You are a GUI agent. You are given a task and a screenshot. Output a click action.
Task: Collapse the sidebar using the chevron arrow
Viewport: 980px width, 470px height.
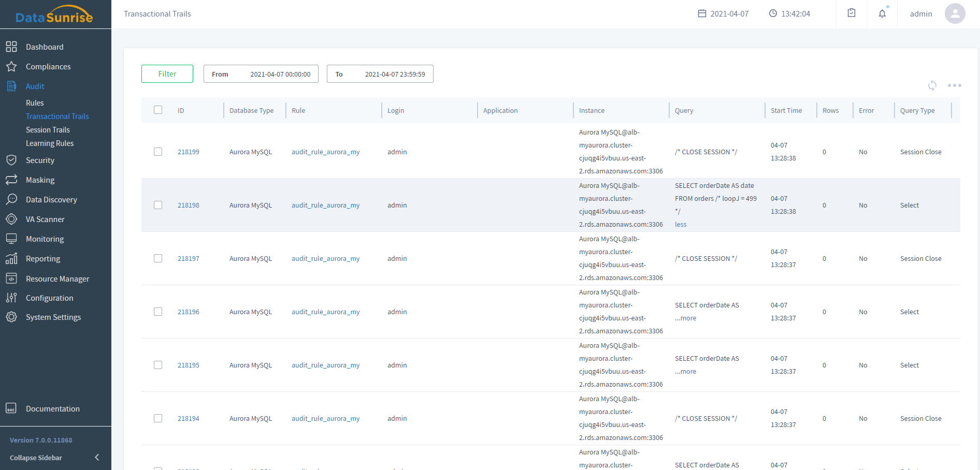[97, 458]
